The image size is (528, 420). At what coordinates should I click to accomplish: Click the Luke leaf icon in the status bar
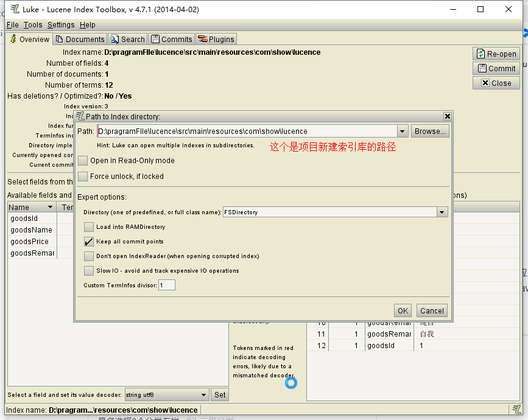click(517, 409)
